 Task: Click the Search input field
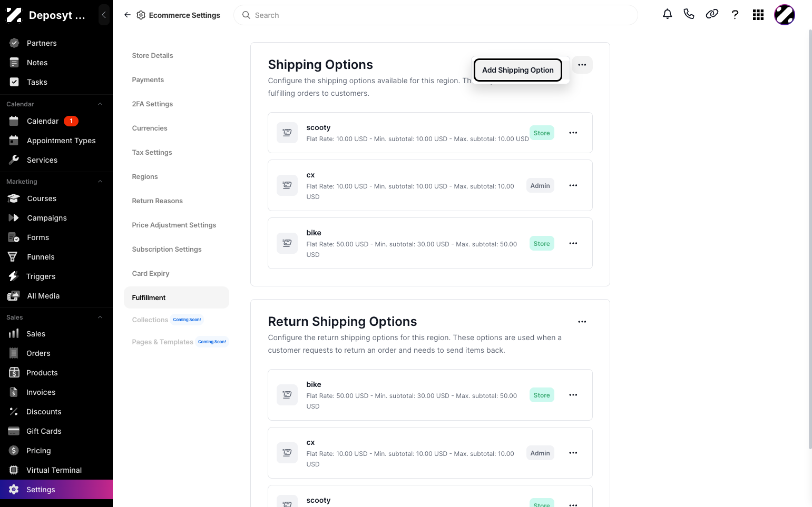click(x=436, y=15)
